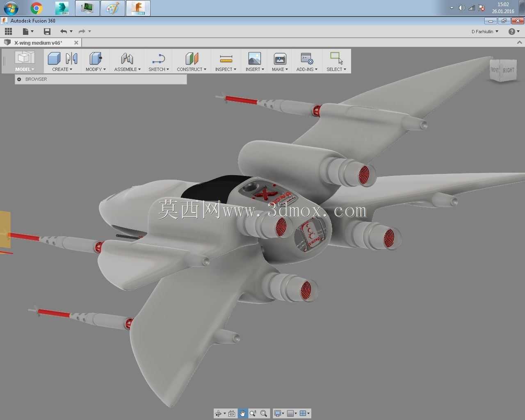Click the FRONT face of the ViewCube
Image resolution: width=525 pixels, height=420 pixels.
(x=495, y=70)
